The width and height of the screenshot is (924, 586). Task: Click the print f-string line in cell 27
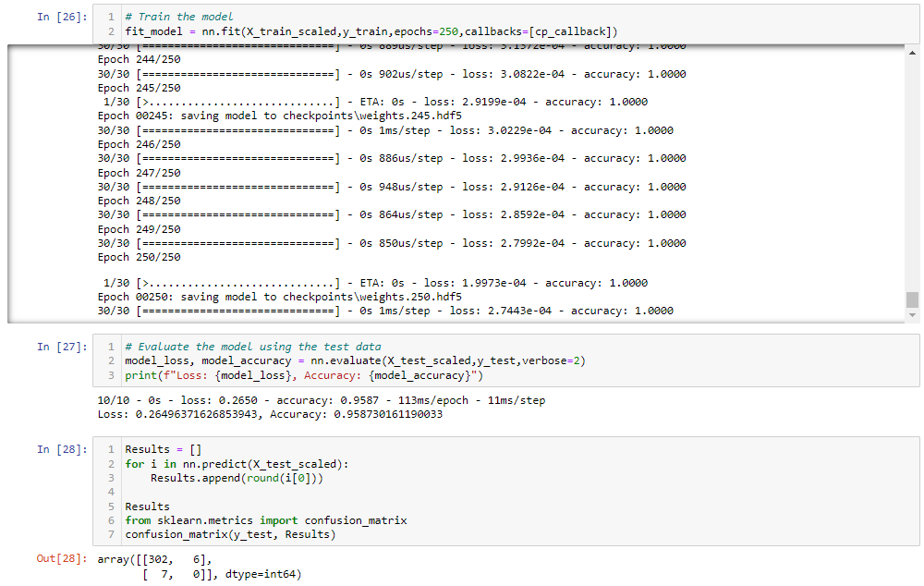pos(277,373)
